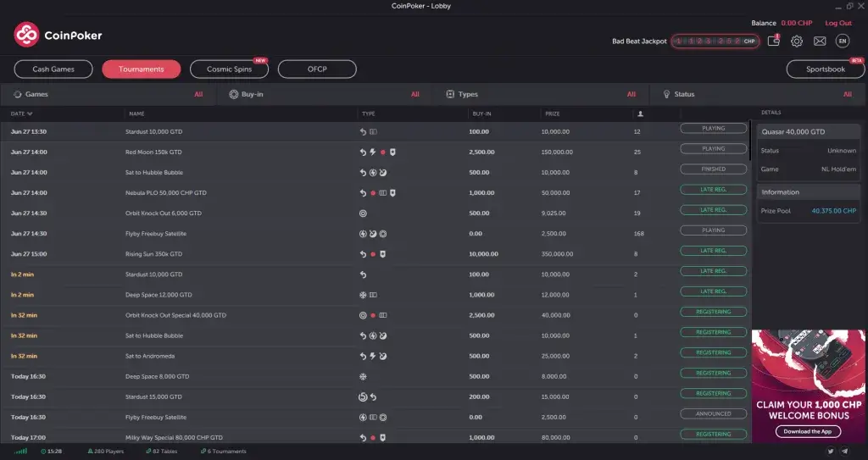Viewport: 868px width, 460px height.
Task: Click the CoinPoker logo
Action: (x=57, y=35)
